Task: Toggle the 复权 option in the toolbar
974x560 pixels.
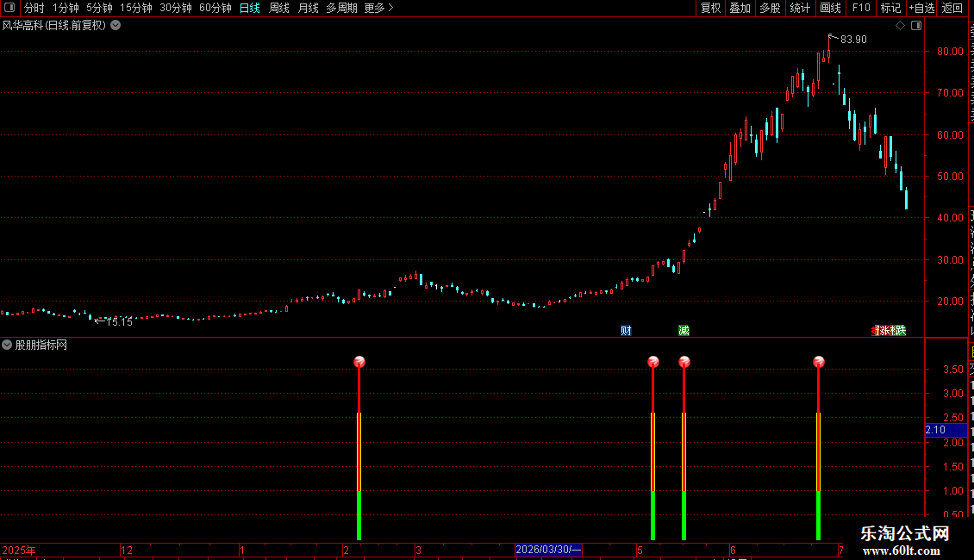Action: pos(710,8)
